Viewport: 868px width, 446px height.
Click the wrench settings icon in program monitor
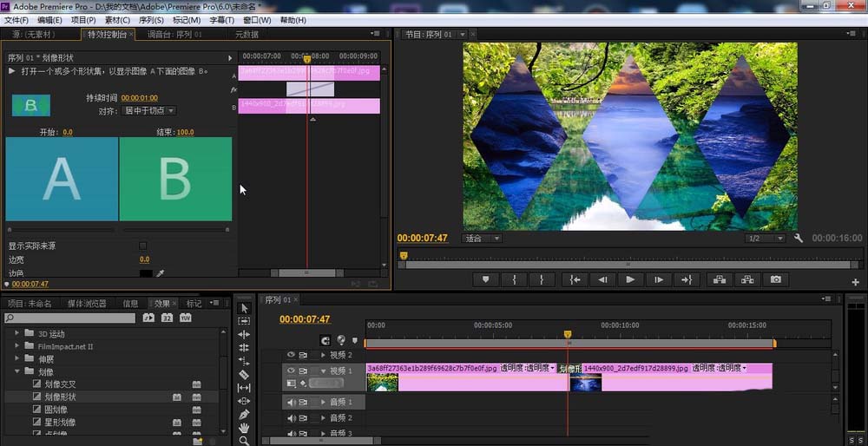pos(799,238)
